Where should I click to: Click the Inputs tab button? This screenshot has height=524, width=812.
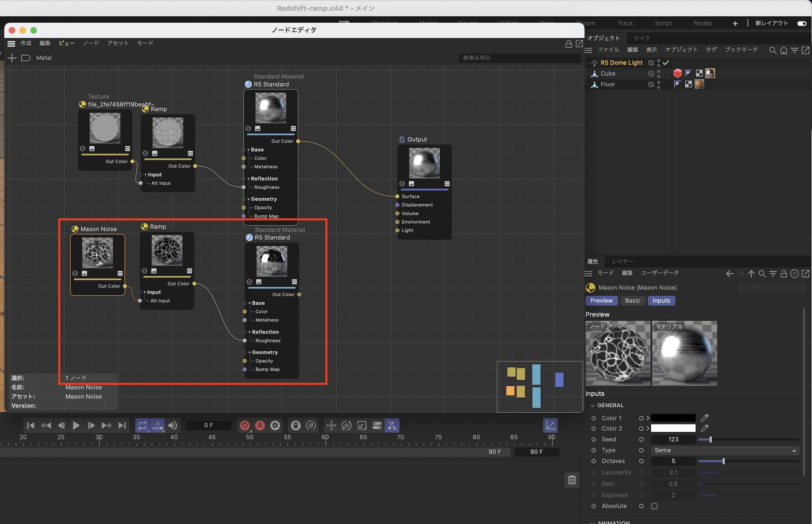point(661,301)
